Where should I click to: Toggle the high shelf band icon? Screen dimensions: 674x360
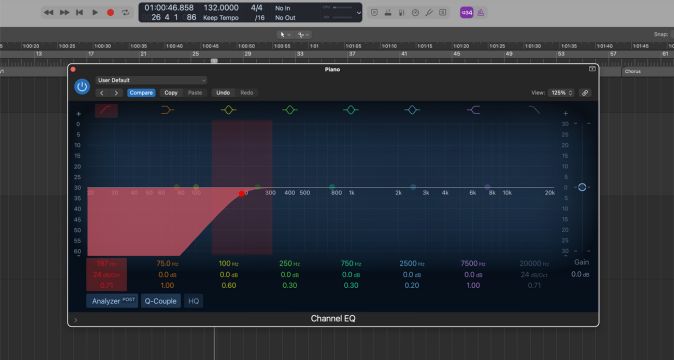tap(473, 110)
